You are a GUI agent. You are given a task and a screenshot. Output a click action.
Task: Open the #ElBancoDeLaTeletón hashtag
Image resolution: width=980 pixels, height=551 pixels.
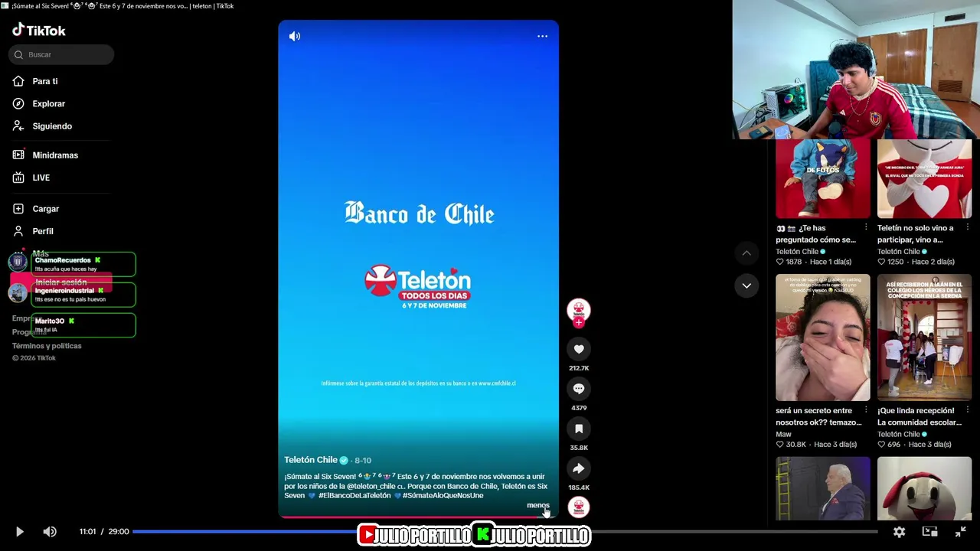[x=355, y=496]
